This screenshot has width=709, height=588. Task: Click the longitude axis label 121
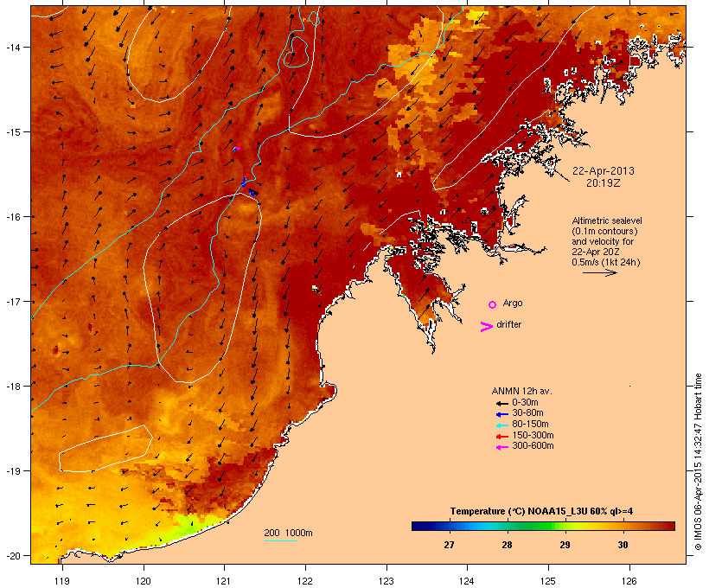[x=224, y=581]
